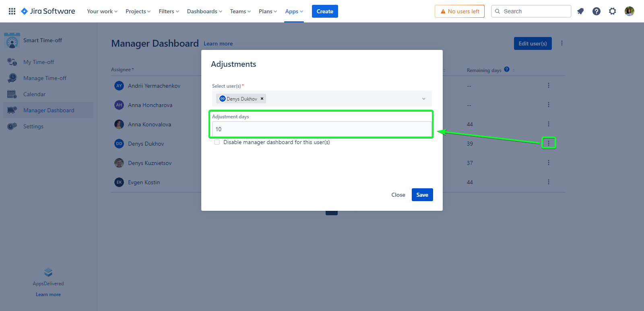Expand the Projects menu
644x311 pixels.
coord(138,11)
